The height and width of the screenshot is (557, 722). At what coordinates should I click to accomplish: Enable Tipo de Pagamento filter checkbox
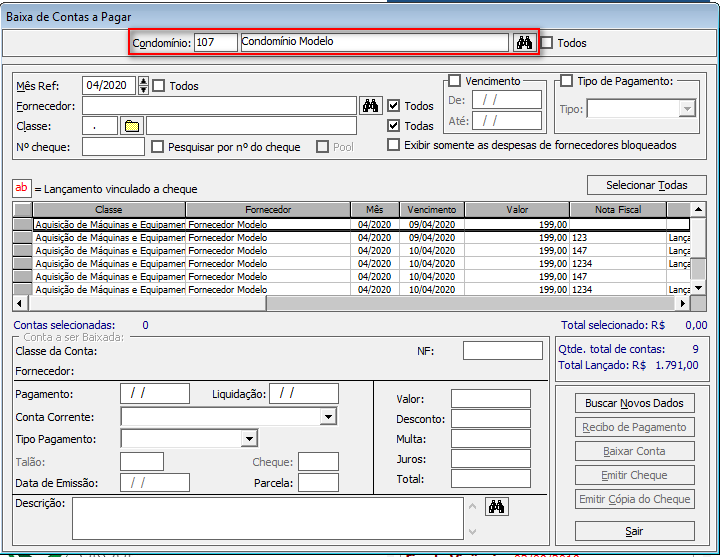point(567,81)
